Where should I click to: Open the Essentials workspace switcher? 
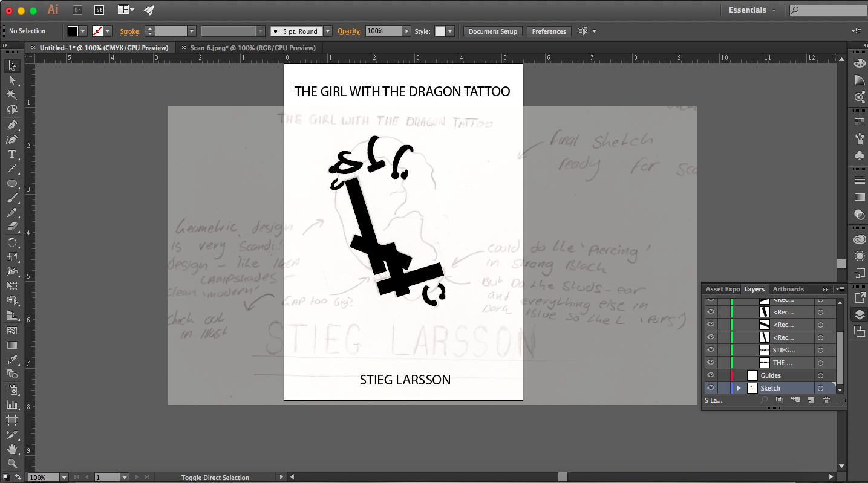click(752, 10)
